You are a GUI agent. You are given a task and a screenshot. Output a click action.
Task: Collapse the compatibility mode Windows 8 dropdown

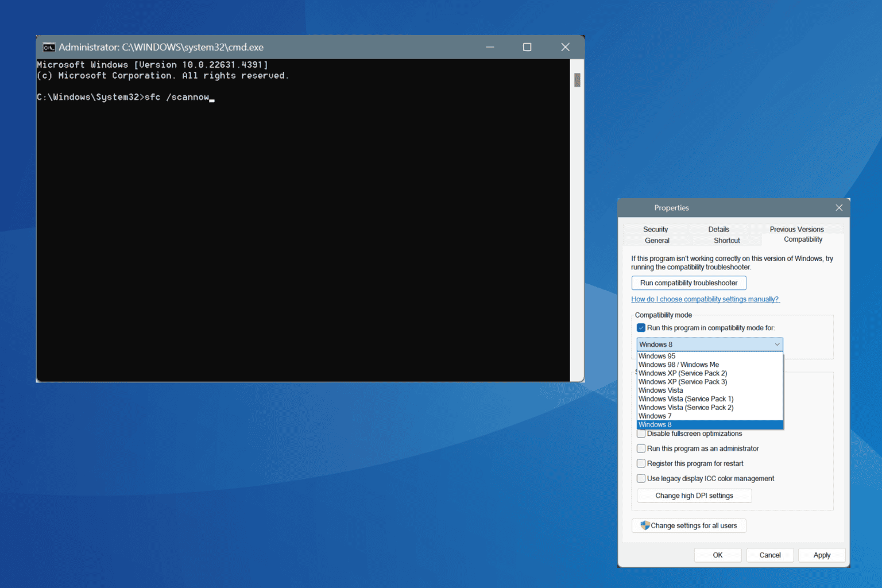710,345
